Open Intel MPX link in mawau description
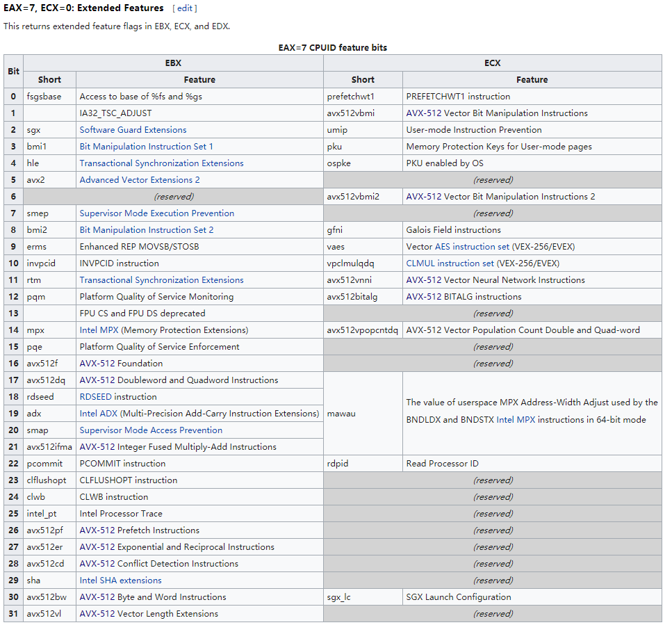The width and height of the screenshot is (672, 625). coord(516,420)
